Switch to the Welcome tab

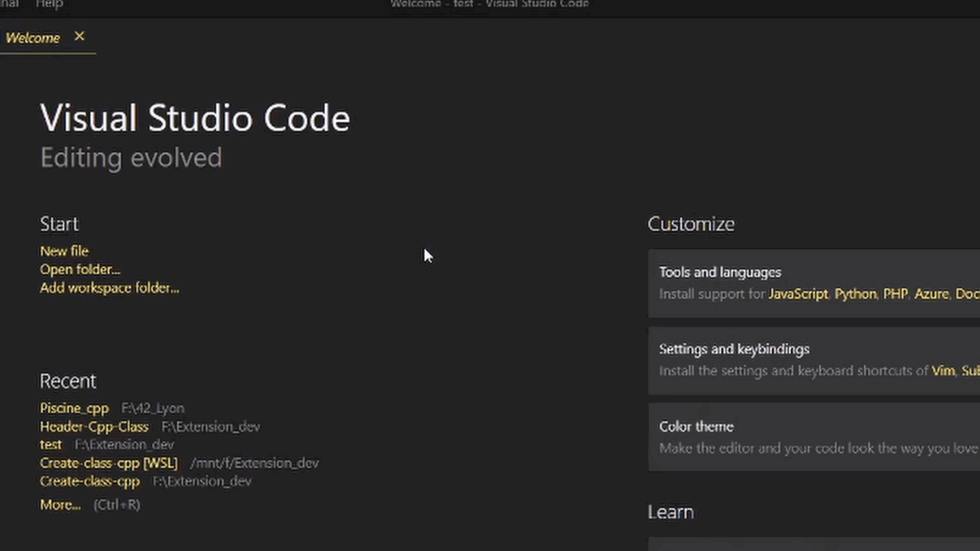point(33,37)
